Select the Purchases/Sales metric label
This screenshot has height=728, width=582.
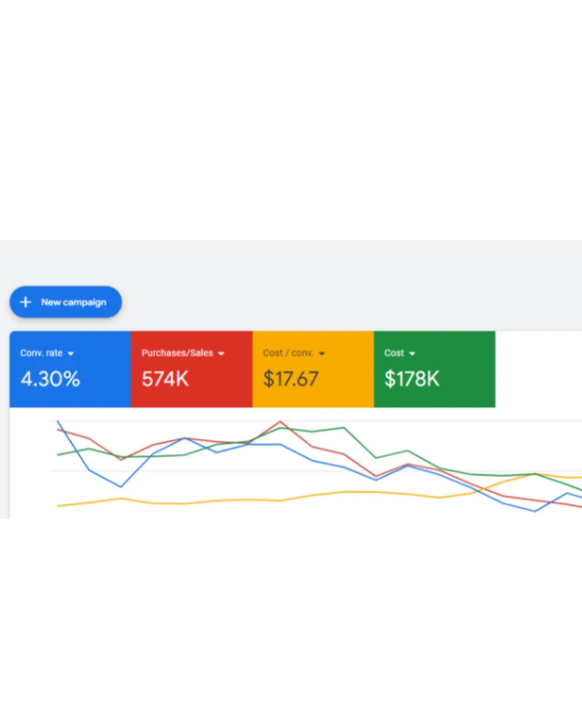click(177, 353)
